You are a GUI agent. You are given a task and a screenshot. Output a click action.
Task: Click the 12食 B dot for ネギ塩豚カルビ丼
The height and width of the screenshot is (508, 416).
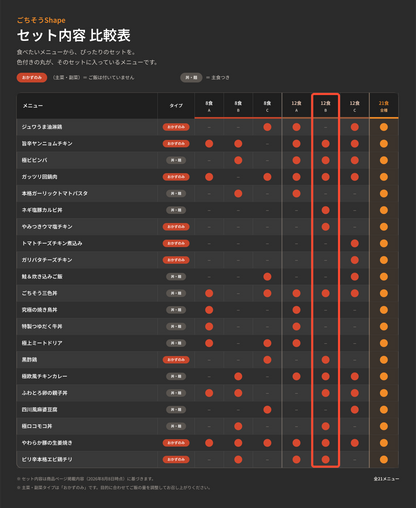click(x=326, y=210)
